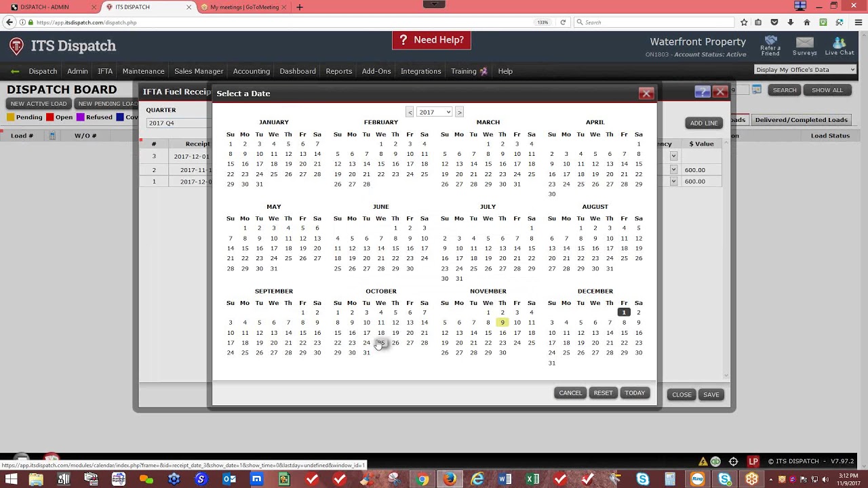
Task: Open help for IFTA Fuel Receipts window
Action: coord(703,91)
